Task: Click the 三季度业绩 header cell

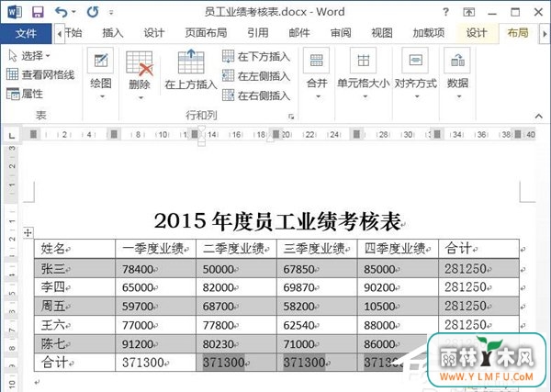Action: [x=317, y=249]
